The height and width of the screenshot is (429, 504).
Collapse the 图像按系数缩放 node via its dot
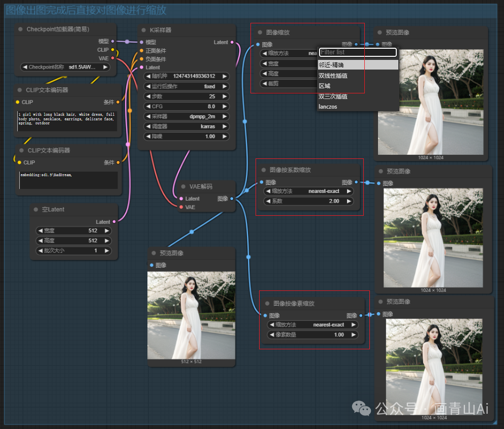pos(264,170)
